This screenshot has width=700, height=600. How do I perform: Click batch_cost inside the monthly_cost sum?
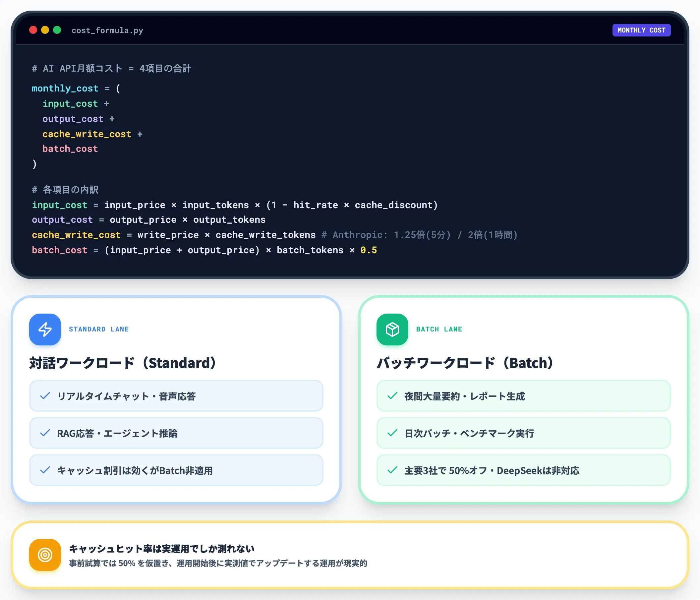[70, 149]
